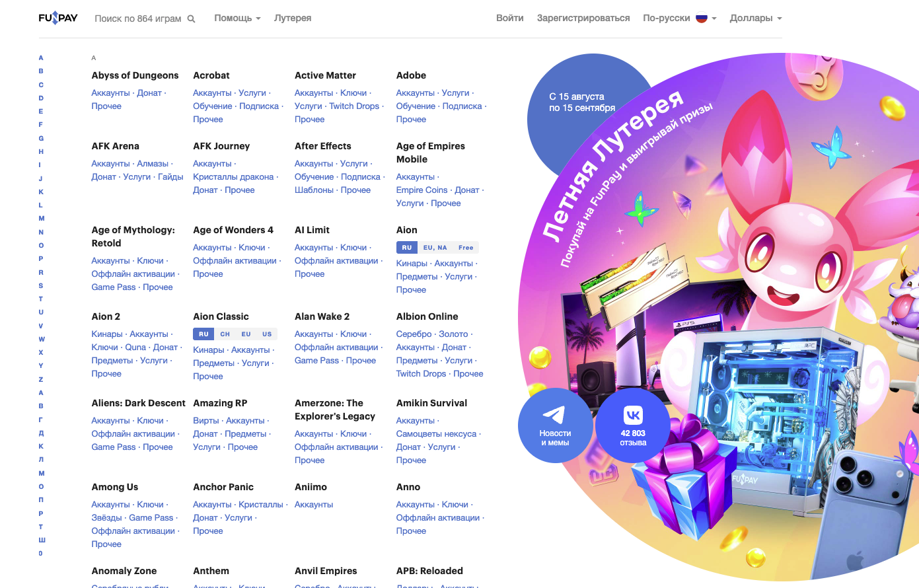Select US region for Aion Classic
The width and height of the screenshot is (919, 588).
[267, 334]
